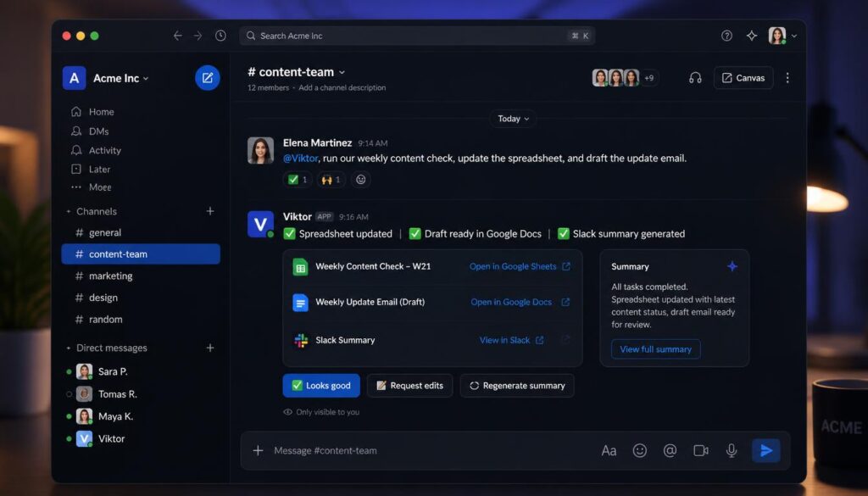Click the sparkle icon in Summary card
Screen dimensions: 868x496
click(x=732, y=266)
